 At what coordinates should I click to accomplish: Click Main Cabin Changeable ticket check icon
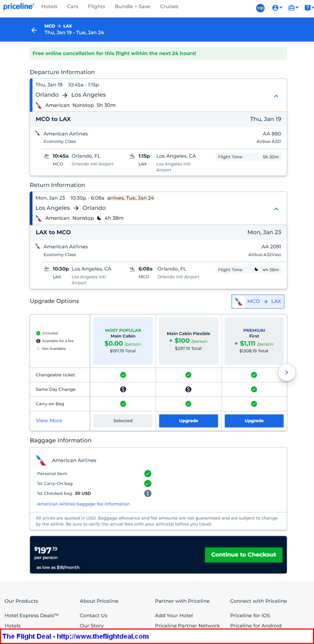coord(123,375)
